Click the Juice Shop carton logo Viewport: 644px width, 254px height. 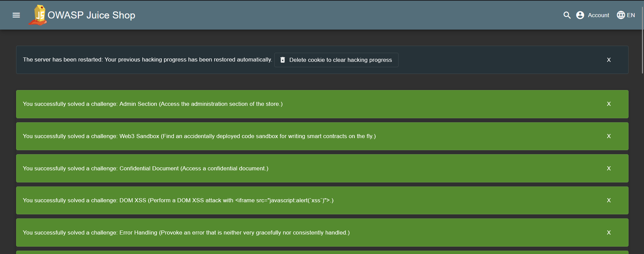point(38,15)
